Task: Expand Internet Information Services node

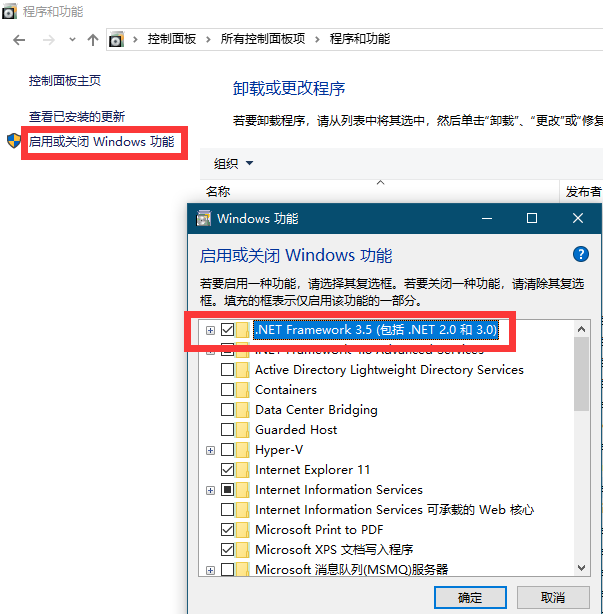Action: tap(210, 490)
